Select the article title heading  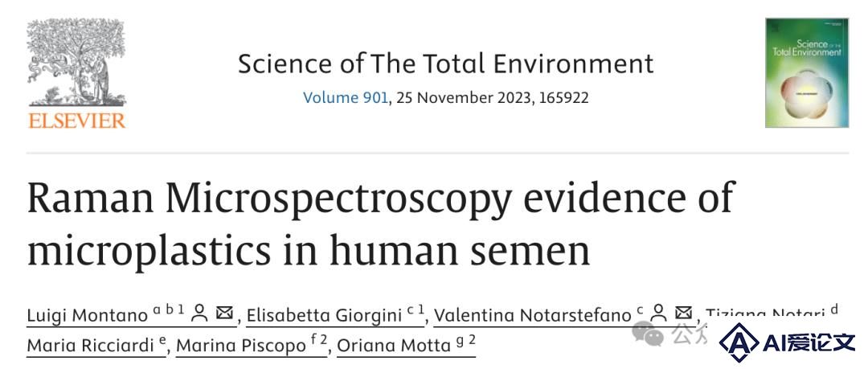[381, 223]
